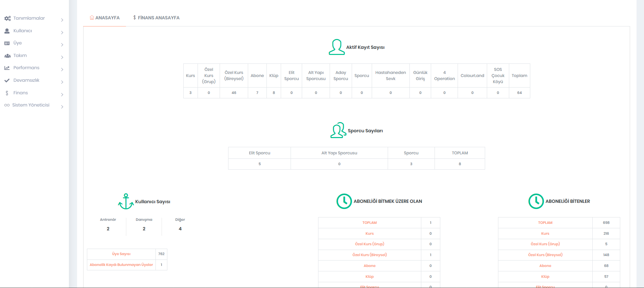Click the Devamsızlık checkmark icon

(7, 80)
